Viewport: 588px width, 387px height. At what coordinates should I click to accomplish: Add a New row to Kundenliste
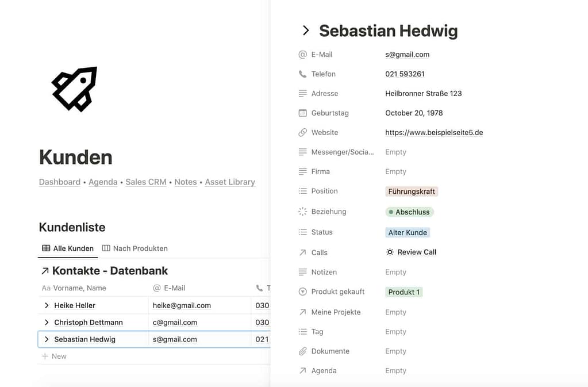[x=55, y=357]
